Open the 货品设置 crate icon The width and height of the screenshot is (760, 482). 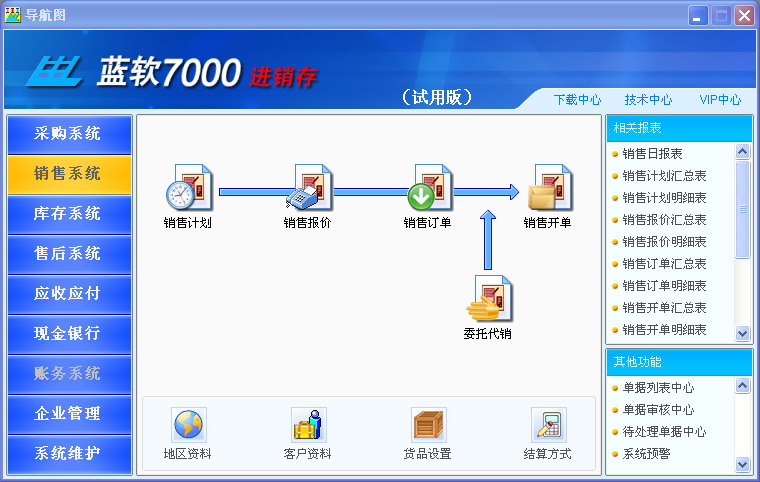click(428, 424)
